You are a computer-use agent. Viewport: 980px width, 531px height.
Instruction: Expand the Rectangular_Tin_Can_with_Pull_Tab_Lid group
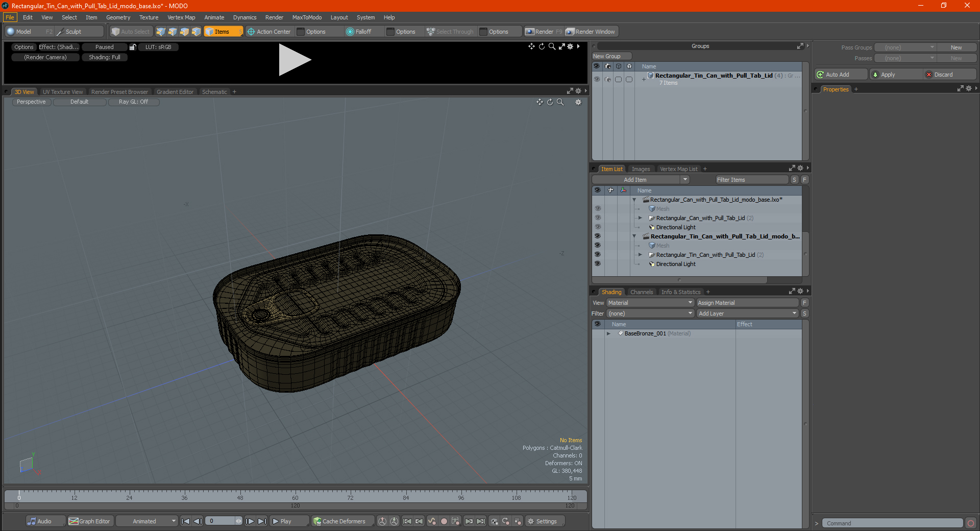[644, 79]
